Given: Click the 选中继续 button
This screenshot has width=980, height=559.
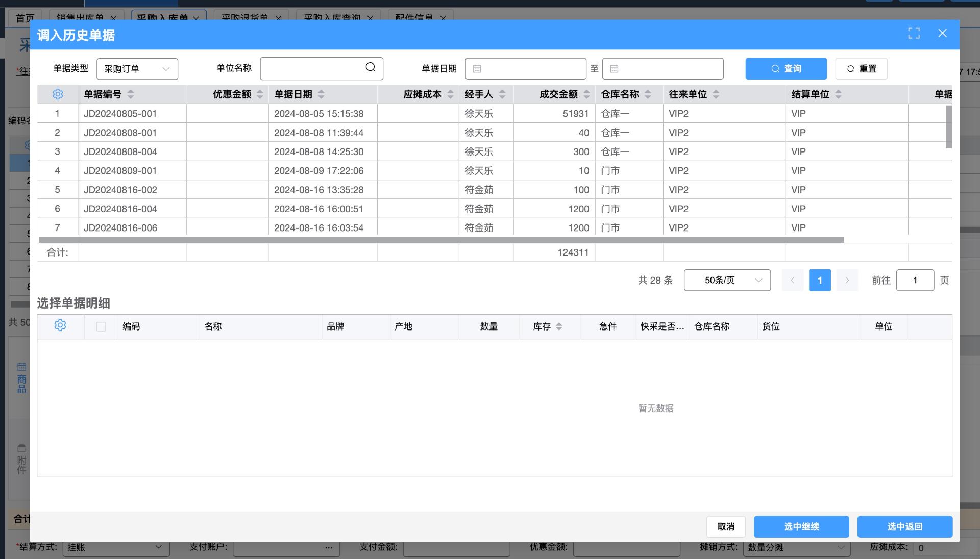Looking at the screenshot, I should point(801,526).
